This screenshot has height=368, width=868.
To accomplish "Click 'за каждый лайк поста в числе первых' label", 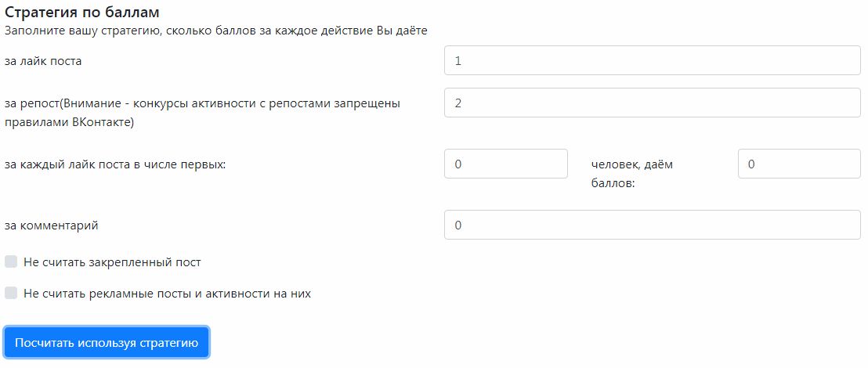I will (114, 165).
